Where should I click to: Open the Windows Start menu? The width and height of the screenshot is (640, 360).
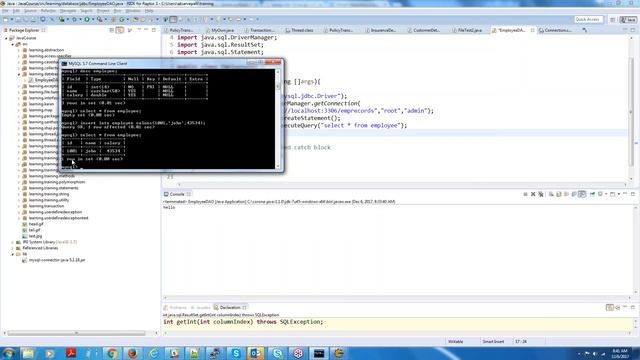click(x=9, y=353)
